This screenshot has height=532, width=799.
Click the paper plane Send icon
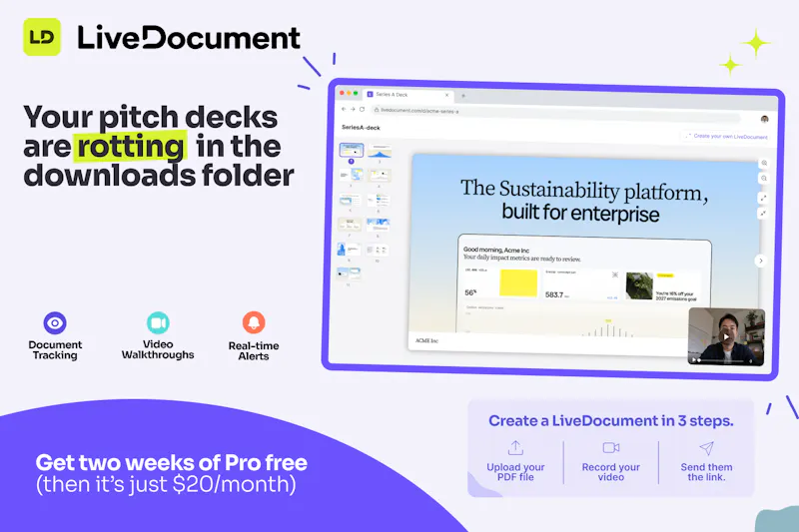click(706, 448)
